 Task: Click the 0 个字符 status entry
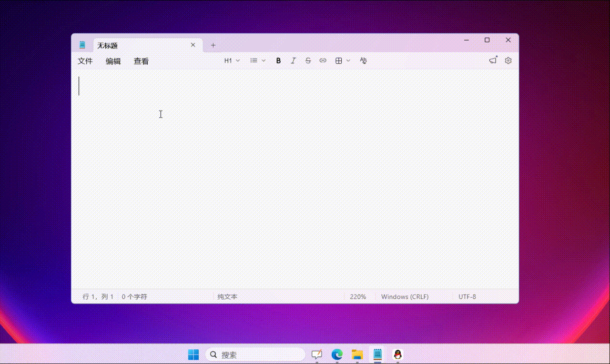[134, 296]
